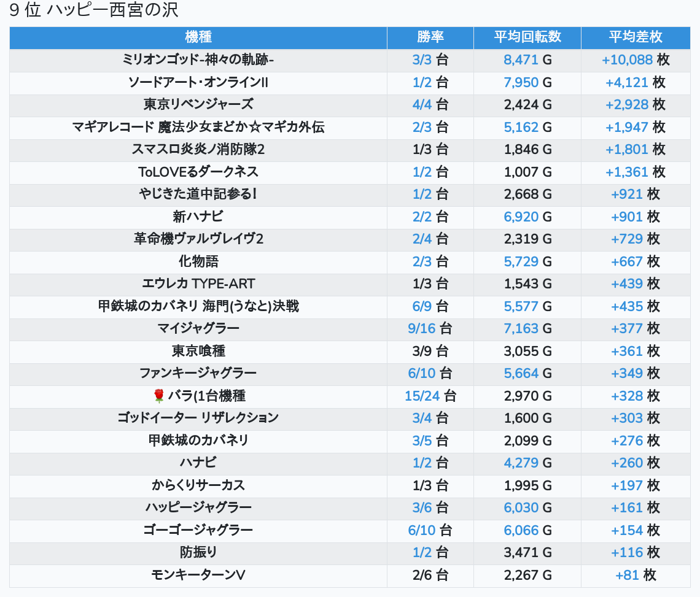Select ToLOVEるダークネス machine name

pyautogui.click(x=198, y=172)
